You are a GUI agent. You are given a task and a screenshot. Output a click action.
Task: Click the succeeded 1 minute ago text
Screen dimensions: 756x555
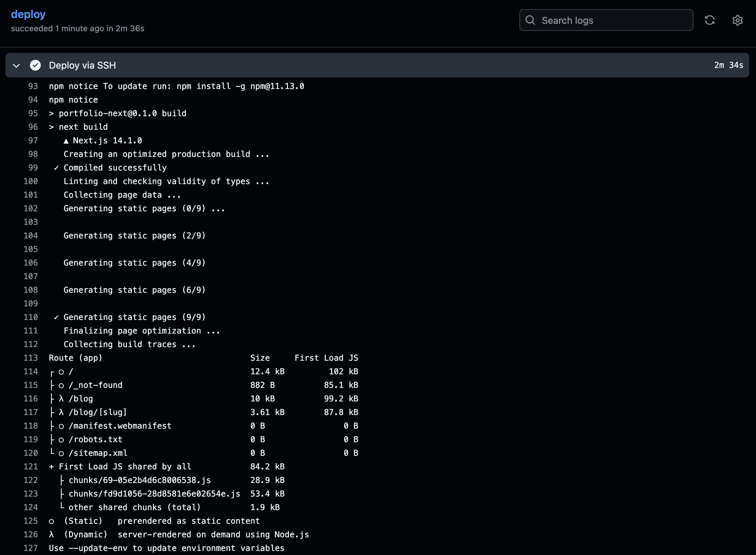click(78, 29)
